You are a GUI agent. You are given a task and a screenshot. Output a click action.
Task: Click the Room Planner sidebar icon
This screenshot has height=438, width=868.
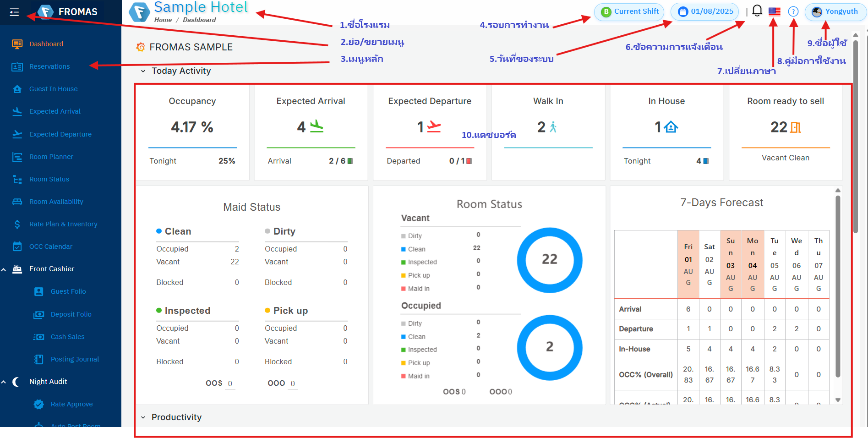[17, 157]
